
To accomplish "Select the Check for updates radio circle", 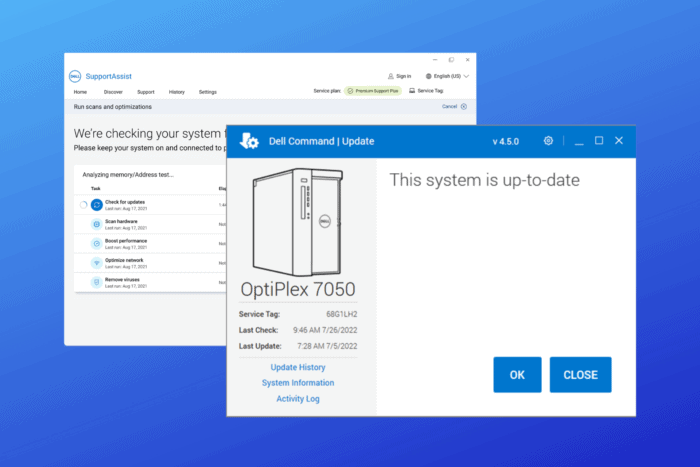I will point(83,205).
